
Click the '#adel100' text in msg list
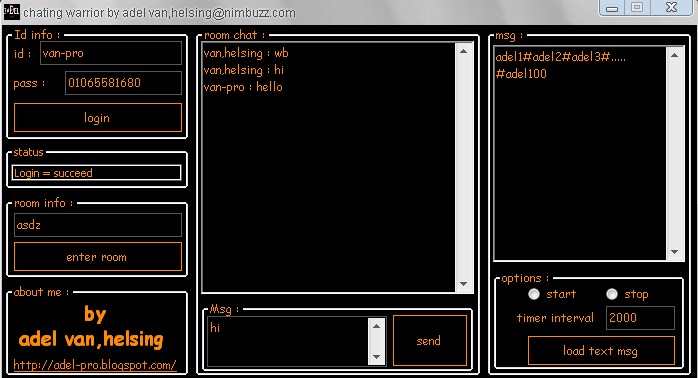[x=521, y=74]
